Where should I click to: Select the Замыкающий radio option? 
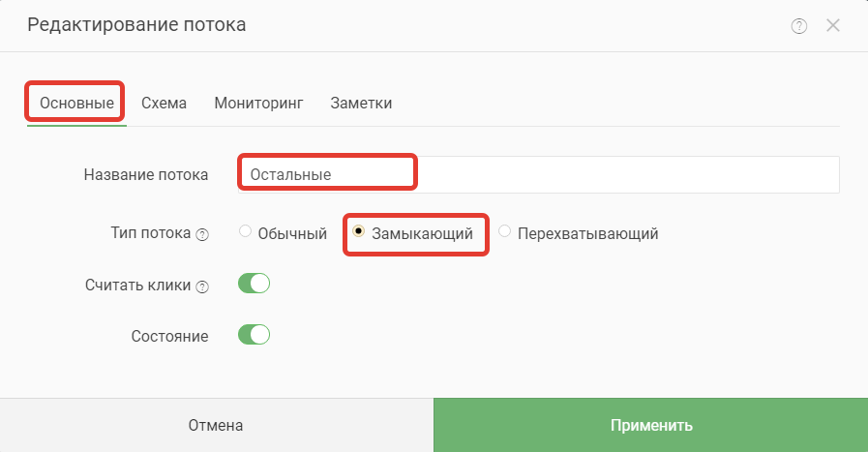[358, 231]
